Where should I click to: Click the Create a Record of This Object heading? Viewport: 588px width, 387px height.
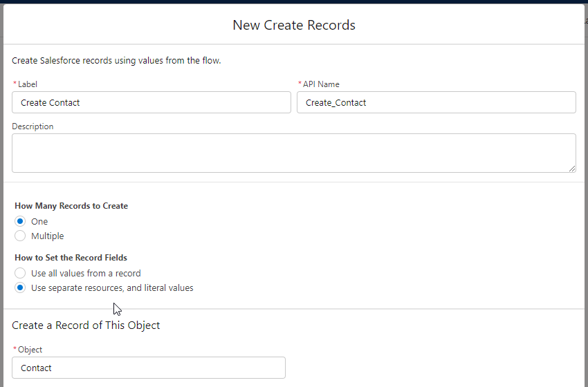coord(86,325)
